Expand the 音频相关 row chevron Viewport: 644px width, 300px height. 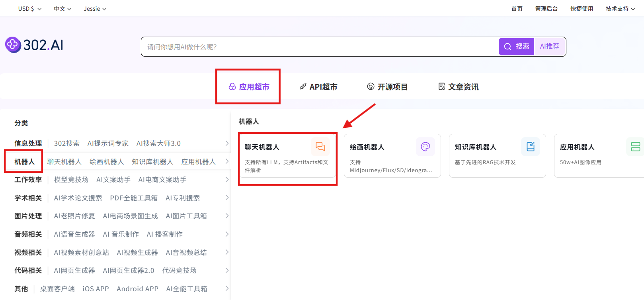pos(227,234)
